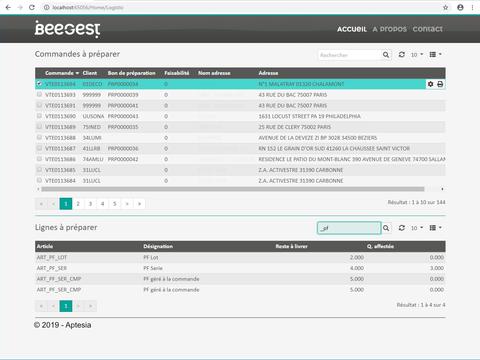Jump to last page of Commandes
The image size is (480, 360).
coord(139,204)
